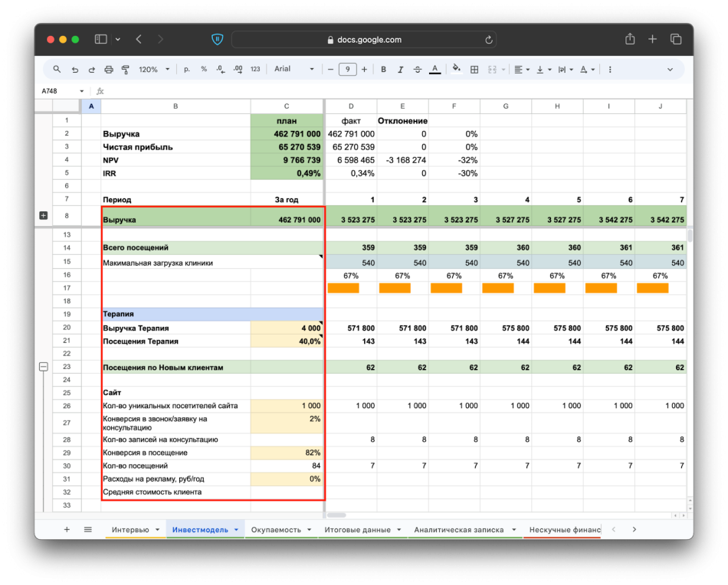Screen dimensions: 728x585
Task: Switch to the Окупаемость sheet tab
Action: click(276, 529)
